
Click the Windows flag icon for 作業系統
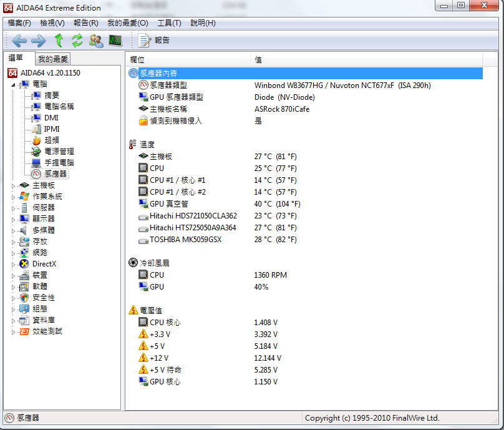coord(24,197)
